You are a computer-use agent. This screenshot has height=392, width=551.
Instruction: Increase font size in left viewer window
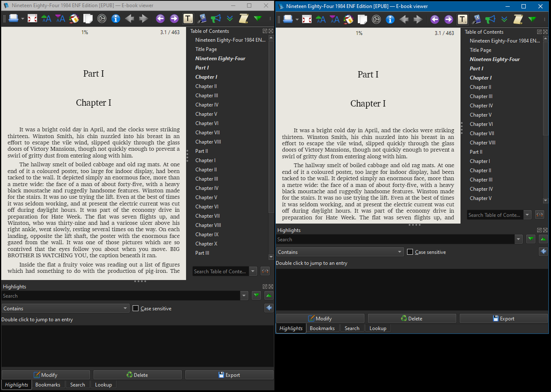pyautogui.click(x=46, y=19)
